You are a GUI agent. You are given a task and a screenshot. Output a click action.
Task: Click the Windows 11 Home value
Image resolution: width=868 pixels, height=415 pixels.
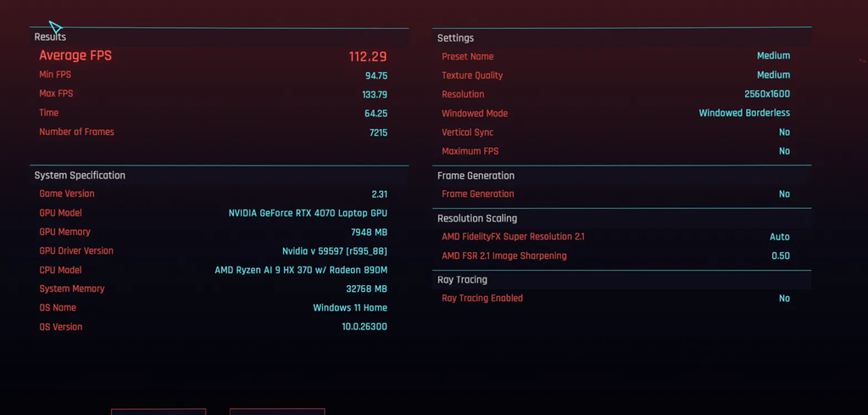click(350, 308)
